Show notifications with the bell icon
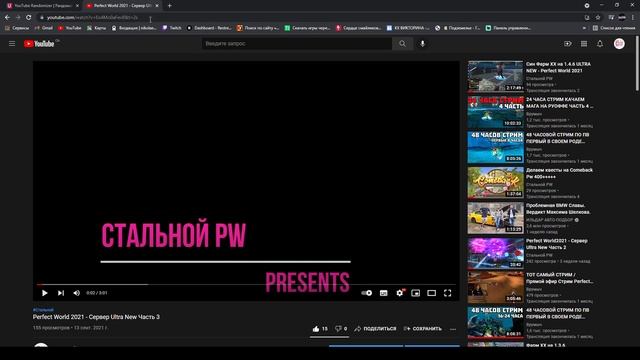Screen dimensions: 640x360 tap(600, 44)
